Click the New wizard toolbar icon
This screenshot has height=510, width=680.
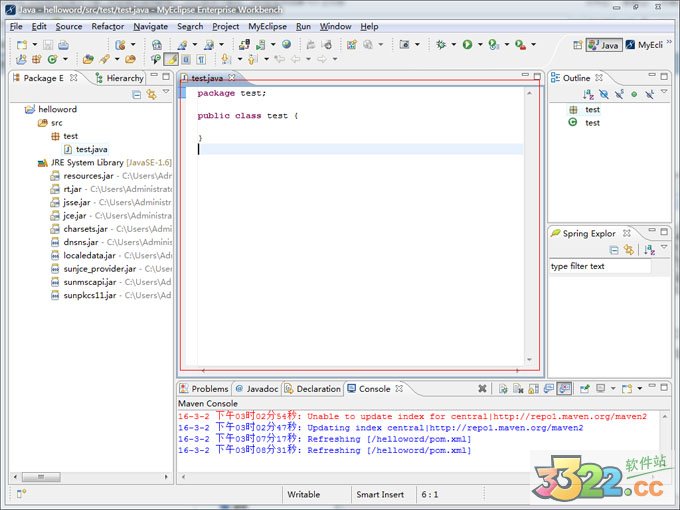pyautogui.click(x=22, y=45)
